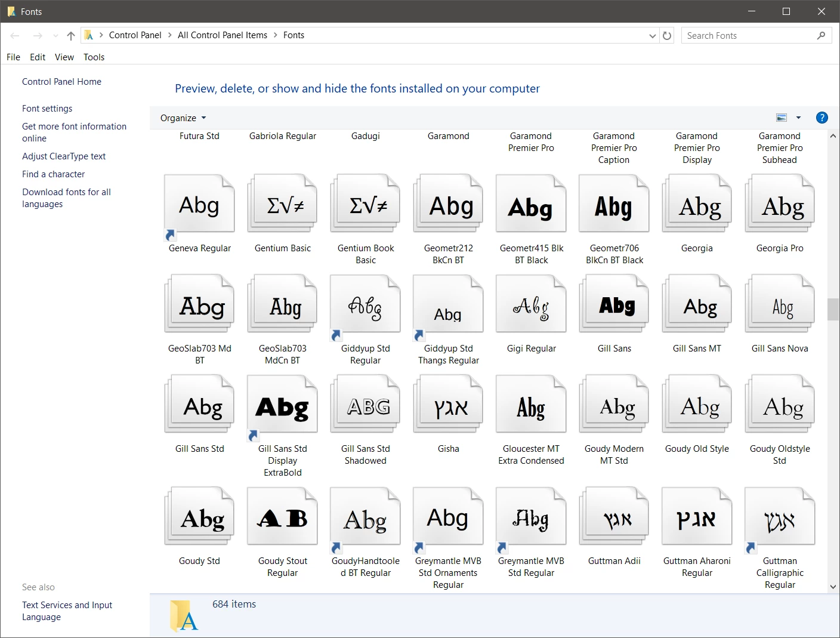Image resolution: width=840 pixels, height=638 pixels.
Task: Change view using the view icon button
Action: 782,118
